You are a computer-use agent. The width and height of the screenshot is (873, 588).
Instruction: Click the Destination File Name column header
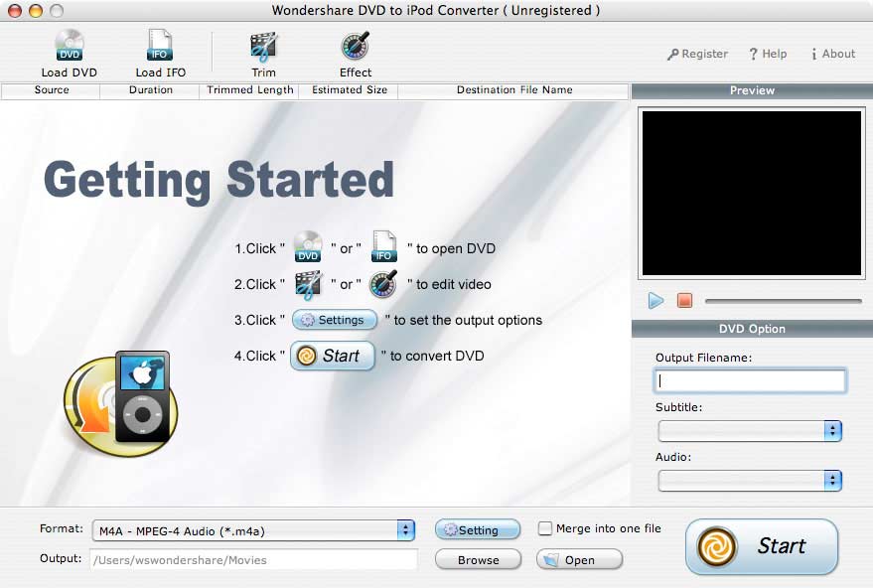(x=513, y=90)
